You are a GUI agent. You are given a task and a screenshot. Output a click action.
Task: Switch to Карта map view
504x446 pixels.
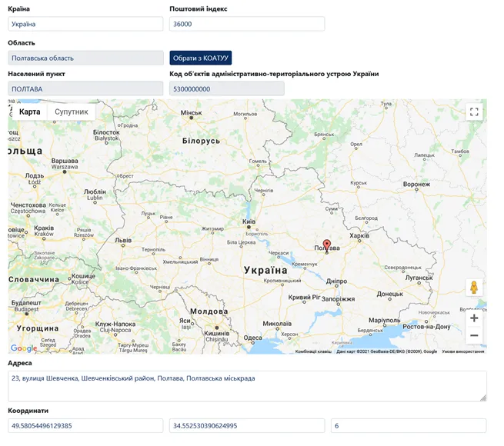tap(29, 112)
